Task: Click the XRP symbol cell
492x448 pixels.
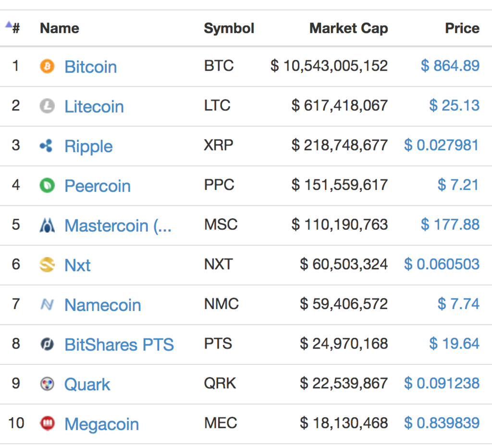Action: 219,145
